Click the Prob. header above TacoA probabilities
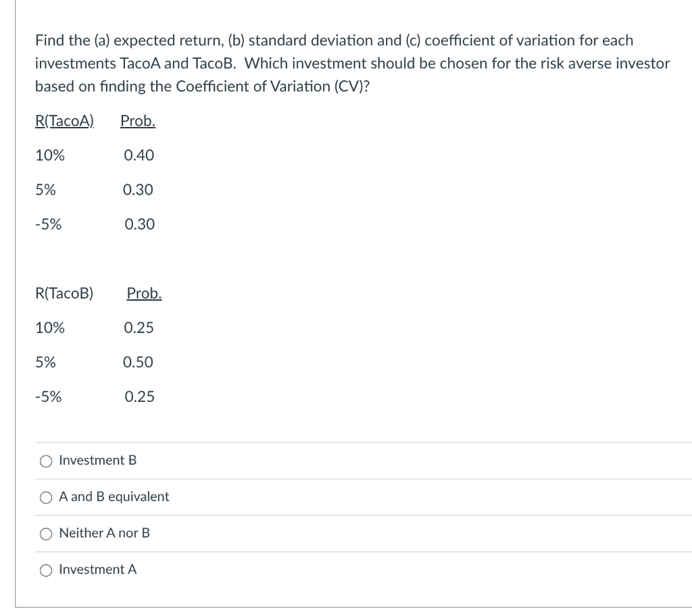Screen dimensions: 692x616 137,121
